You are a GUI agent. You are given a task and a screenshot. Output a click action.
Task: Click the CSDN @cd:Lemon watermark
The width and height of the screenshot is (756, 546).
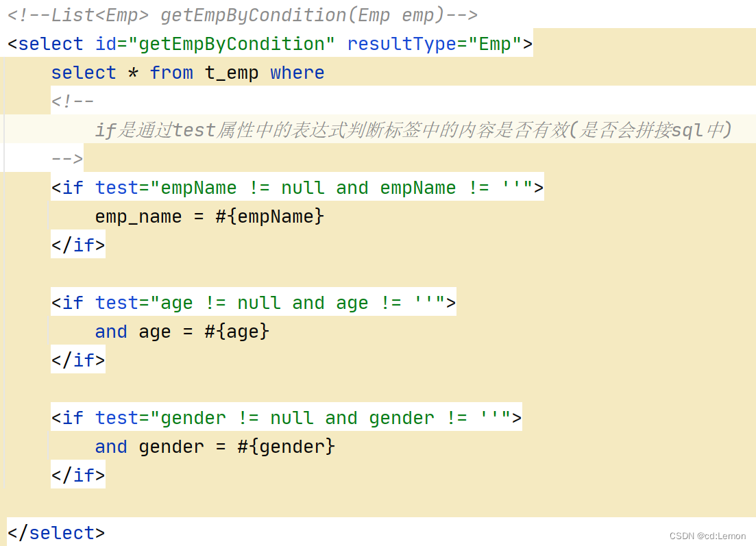point(707,536)
